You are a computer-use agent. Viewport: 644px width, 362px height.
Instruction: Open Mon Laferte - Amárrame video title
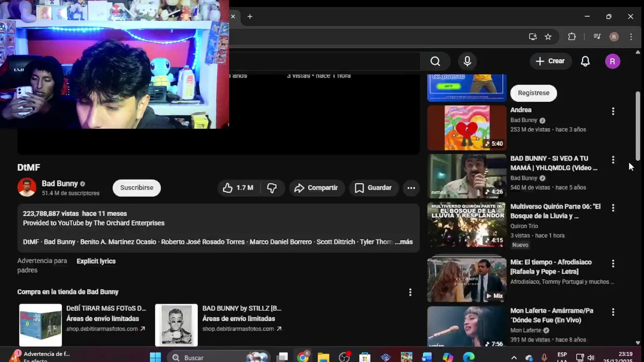[552, 315]
